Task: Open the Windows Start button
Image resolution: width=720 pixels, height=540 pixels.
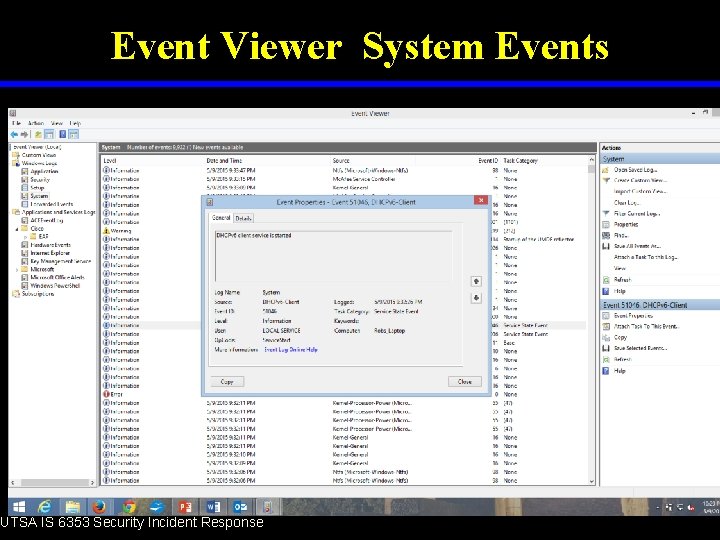Action: [x=19, y=506]
